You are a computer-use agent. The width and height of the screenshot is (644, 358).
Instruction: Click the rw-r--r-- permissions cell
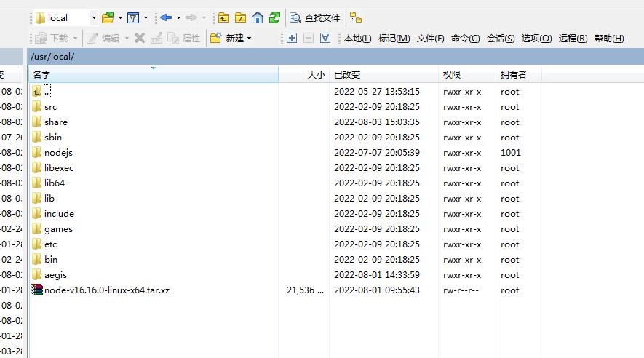pos(461,290)
